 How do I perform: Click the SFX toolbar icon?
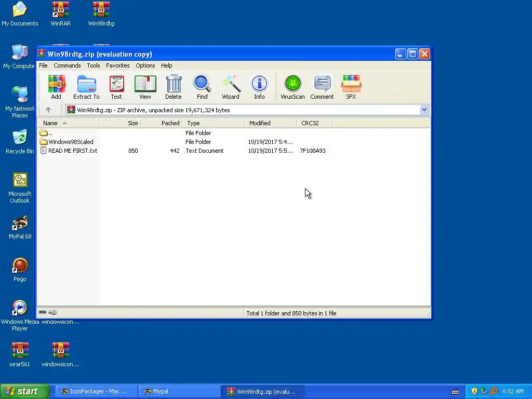(351, 87)
